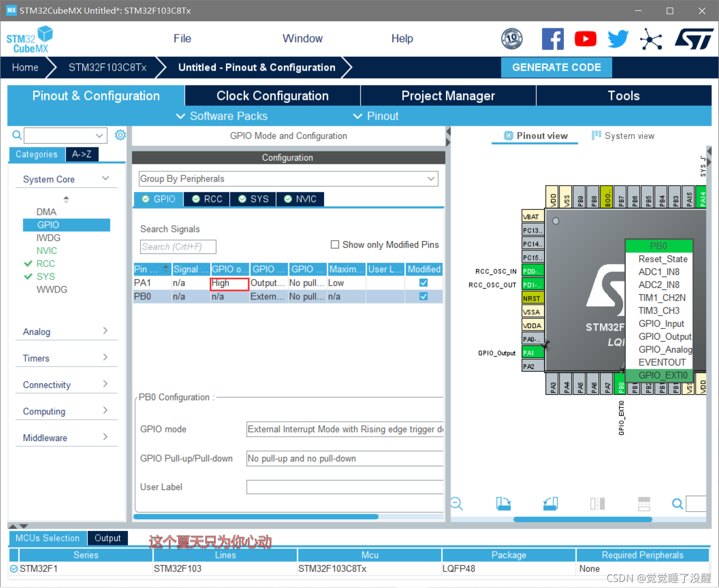Image resolution: width=719 pixels, height=588 pixels.
Task: Click the STM32CubeMX logo
Action: click(30, 39)
